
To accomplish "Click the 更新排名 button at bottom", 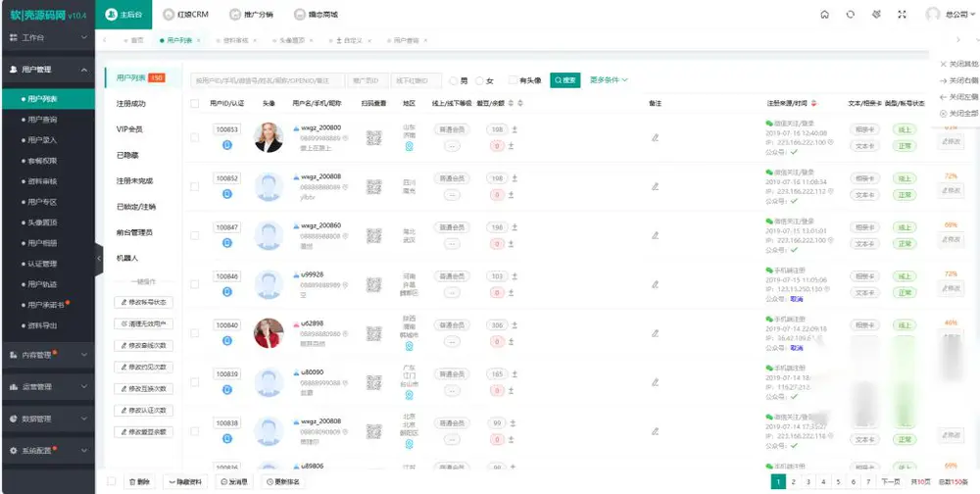I will click(283, 481).
